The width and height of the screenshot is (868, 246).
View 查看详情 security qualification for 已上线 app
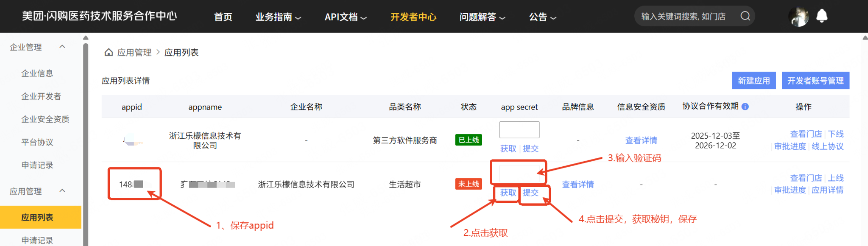[641, 140]
